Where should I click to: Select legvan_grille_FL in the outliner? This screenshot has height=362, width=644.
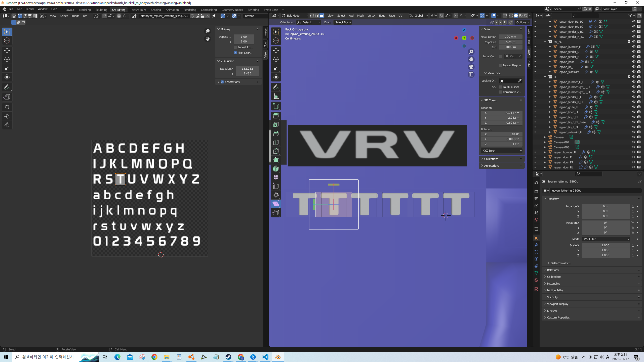tap(569, 107)
